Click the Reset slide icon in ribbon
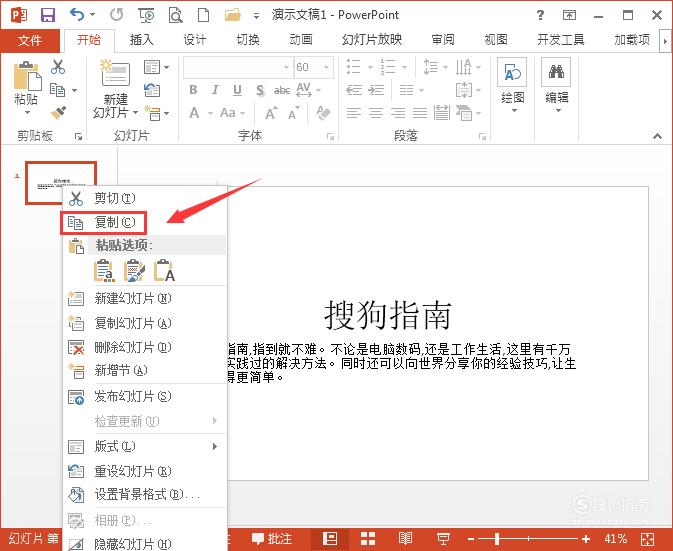The height and width of the screenshot is (551, 673). pos(152,90)
